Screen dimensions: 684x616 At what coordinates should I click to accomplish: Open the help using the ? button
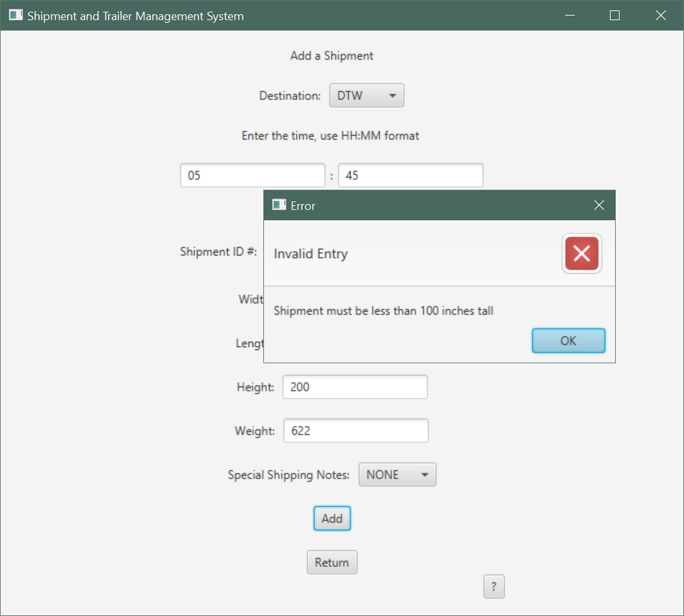pos(493,586)
